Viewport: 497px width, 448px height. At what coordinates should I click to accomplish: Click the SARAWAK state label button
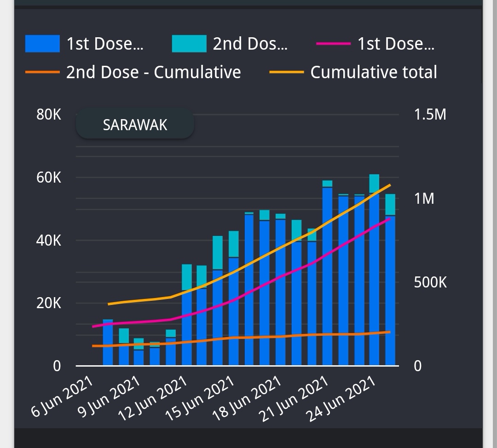135,125
